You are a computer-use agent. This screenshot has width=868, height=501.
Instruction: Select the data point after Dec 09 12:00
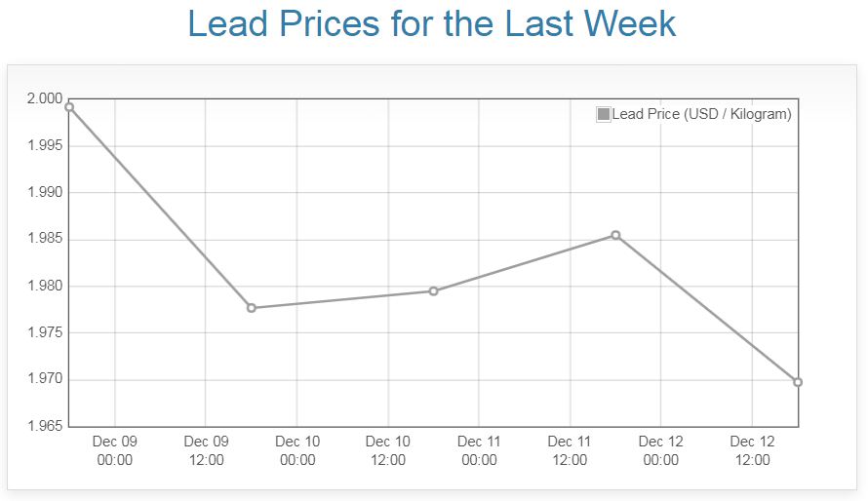click(252, 308)
